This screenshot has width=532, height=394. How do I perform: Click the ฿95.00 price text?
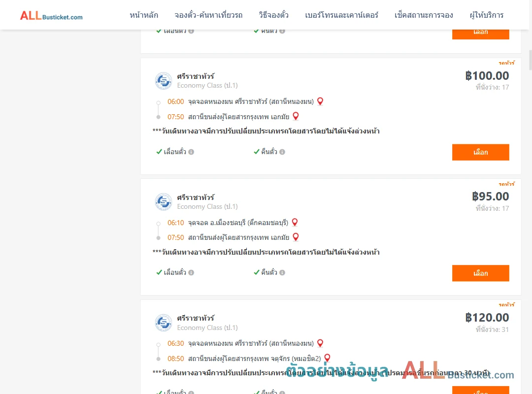click(x=490, y=197)
